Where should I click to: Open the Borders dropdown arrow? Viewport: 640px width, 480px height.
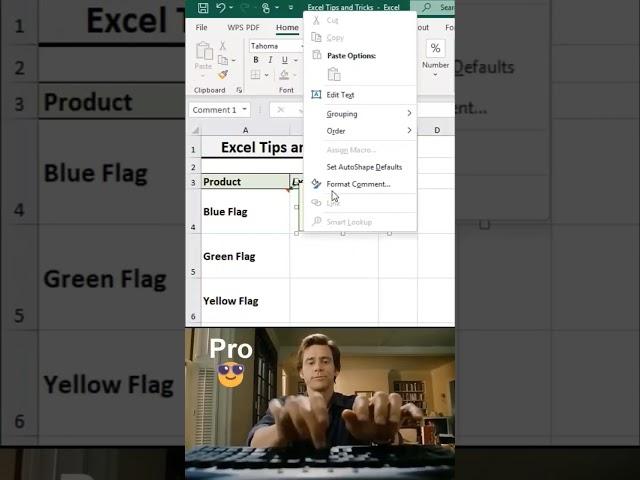coord(267,75)
